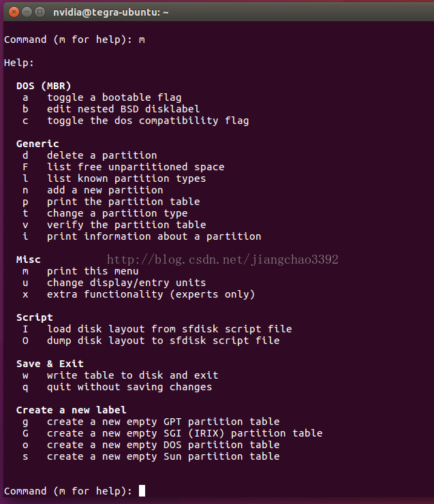The image size is (434, 504).
Task: Maximize the terminal window
Action: point(40,12)
